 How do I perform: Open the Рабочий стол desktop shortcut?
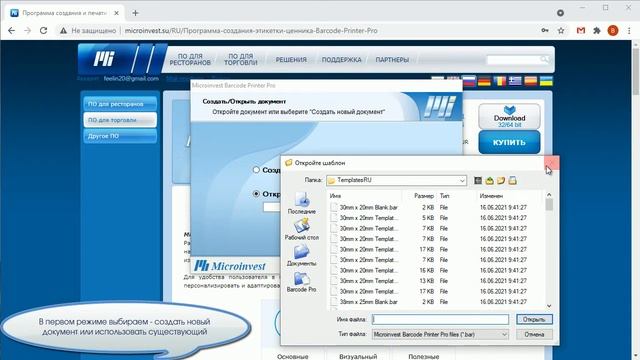click(x=302, y=229)
